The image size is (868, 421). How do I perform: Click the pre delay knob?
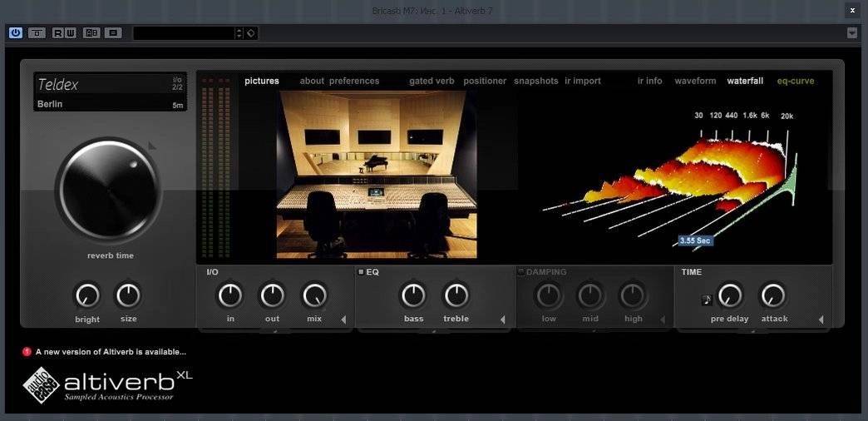click(730, 296)
